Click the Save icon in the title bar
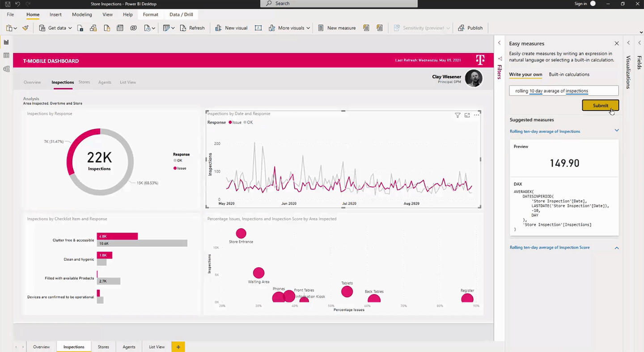The height and width of the screenshot is (352, 644). pos(8,4)
